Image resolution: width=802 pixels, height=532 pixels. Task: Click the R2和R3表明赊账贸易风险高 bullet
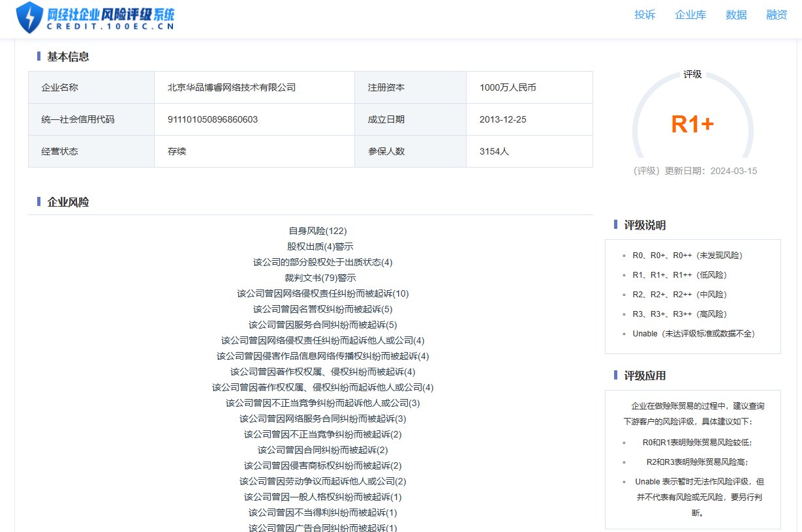[697, 462]
